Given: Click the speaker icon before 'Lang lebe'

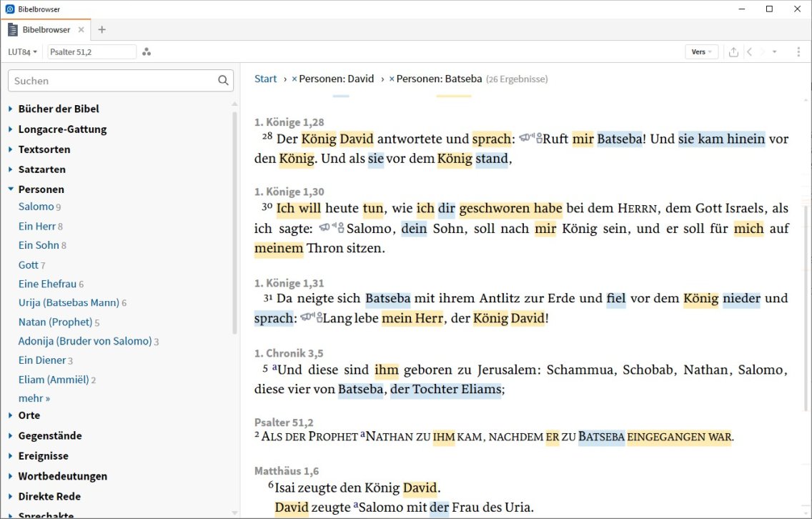Looking at the screenshot, I should [x=312, y=317].
